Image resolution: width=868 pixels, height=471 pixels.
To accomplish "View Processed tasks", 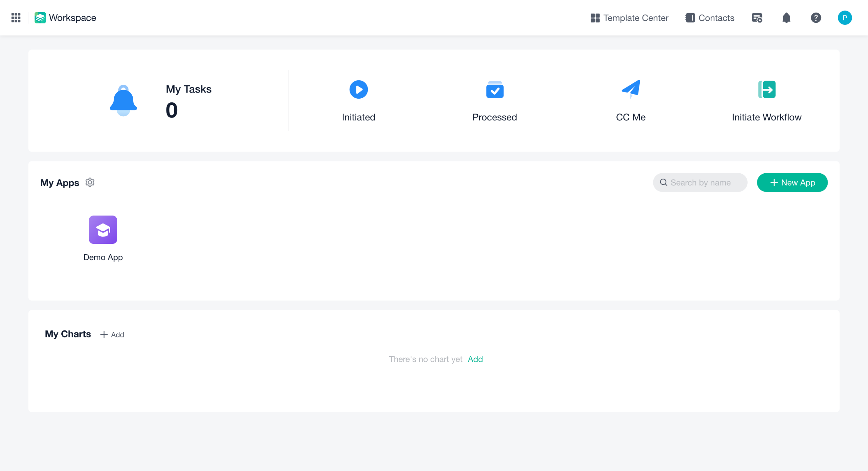I will (495, 90).
